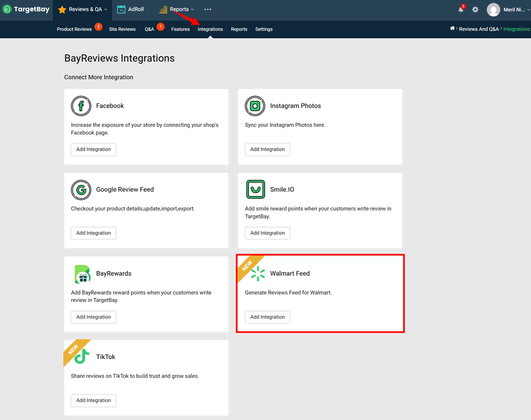531x420 pixels.
Task: Open the three-dots more menu
Action: point(208,9)
